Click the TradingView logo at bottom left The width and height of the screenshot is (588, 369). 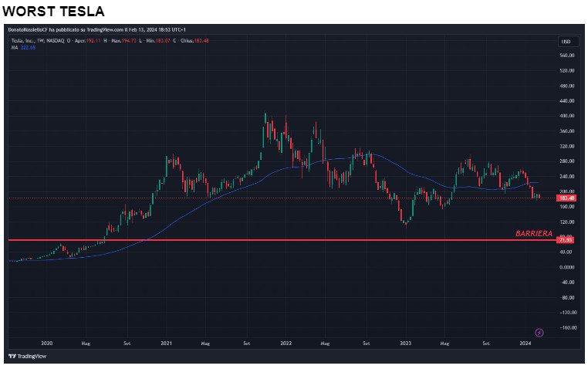27,356
